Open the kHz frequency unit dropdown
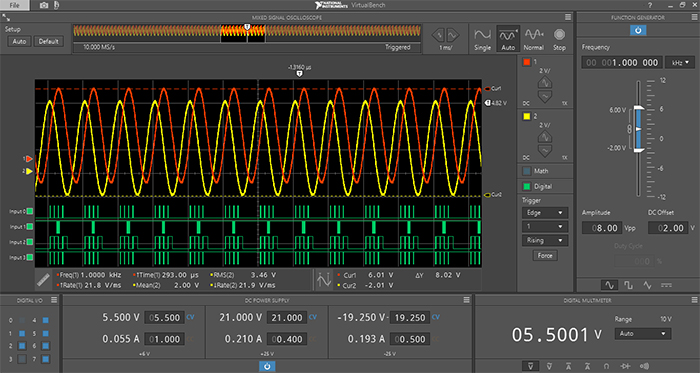700x373 pixels. point(680,62)
